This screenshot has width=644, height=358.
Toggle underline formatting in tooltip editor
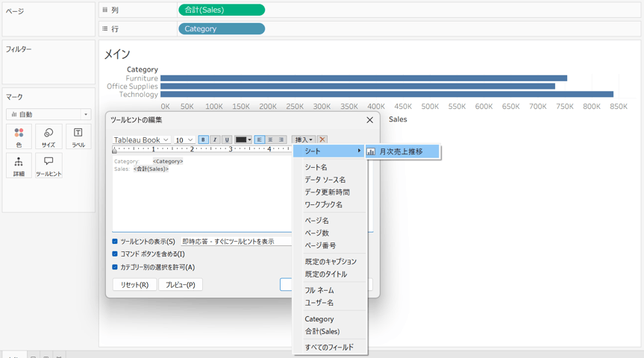point(227,139)
